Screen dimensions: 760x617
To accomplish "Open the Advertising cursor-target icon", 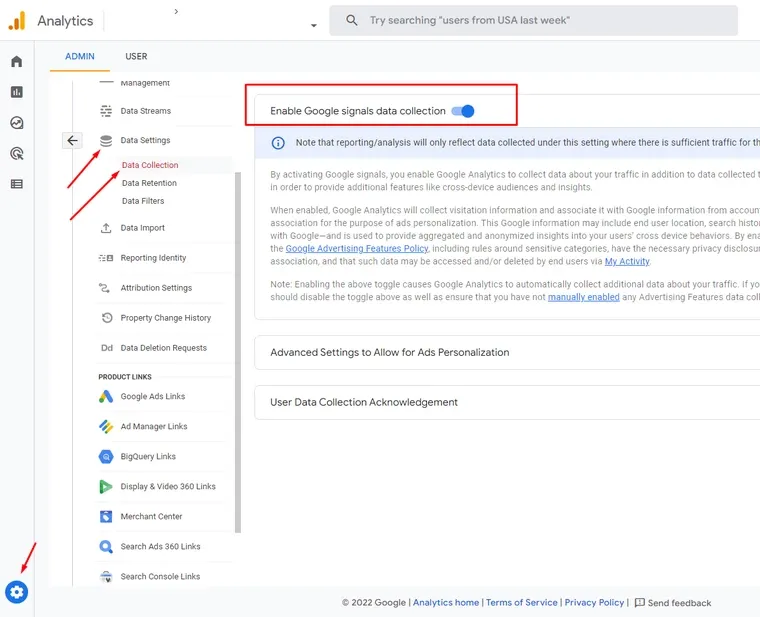I will tap(16, 154).
